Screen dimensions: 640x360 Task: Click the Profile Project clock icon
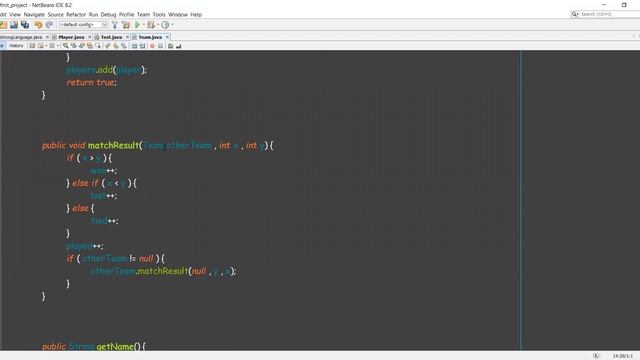[165, 25]
